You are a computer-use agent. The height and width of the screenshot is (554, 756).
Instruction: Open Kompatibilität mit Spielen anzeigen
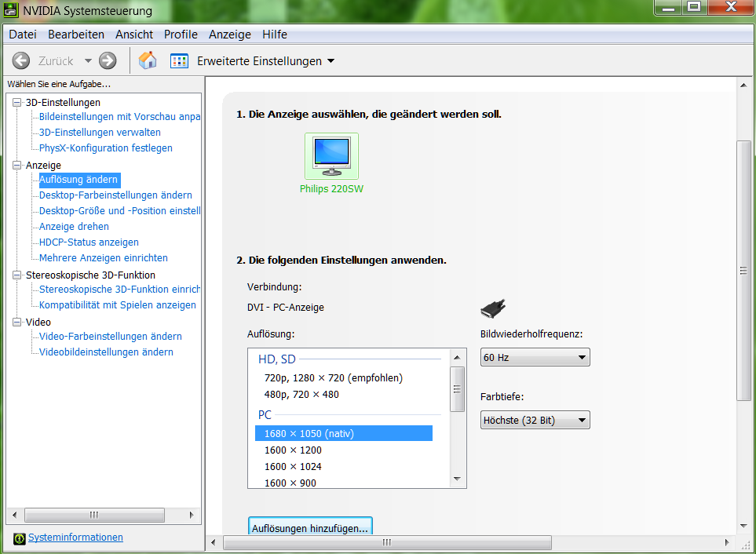click(118, 305)
